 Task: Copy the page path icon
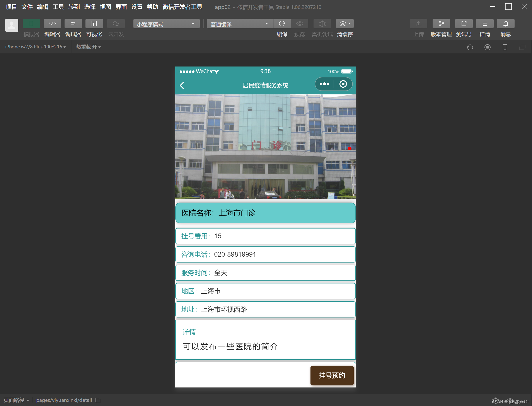click(x=98, y=401)
